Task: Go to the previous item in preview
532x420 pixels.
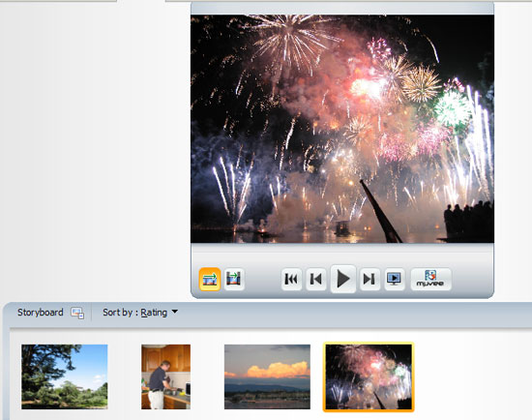Action: (316, 279)
